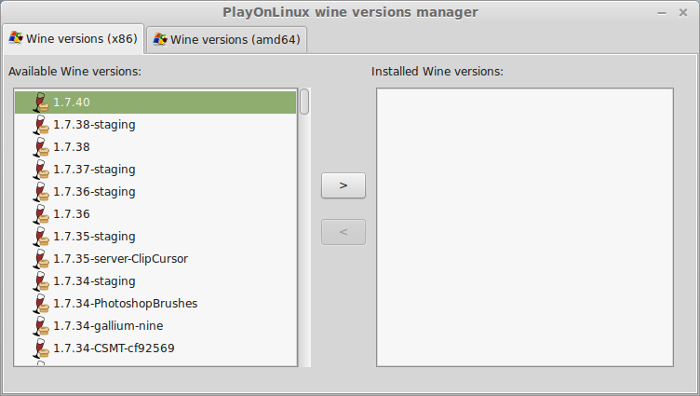Select the 1.7.37-staging row

tap(155, 169)
